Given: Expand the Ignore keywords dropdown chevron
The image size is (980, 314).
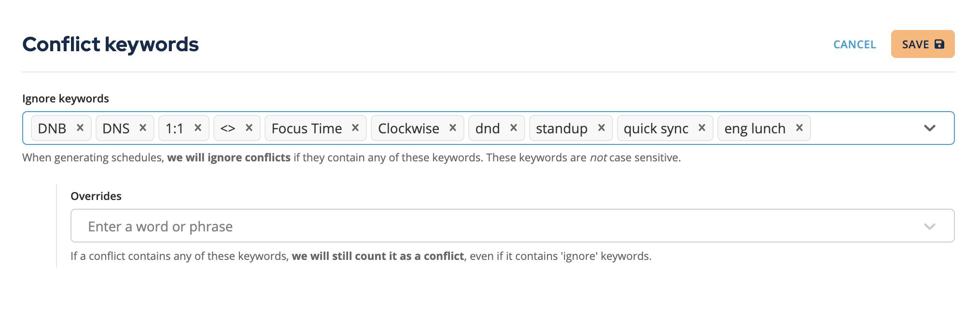Looking at the screenshot, I should coord(930,128).
